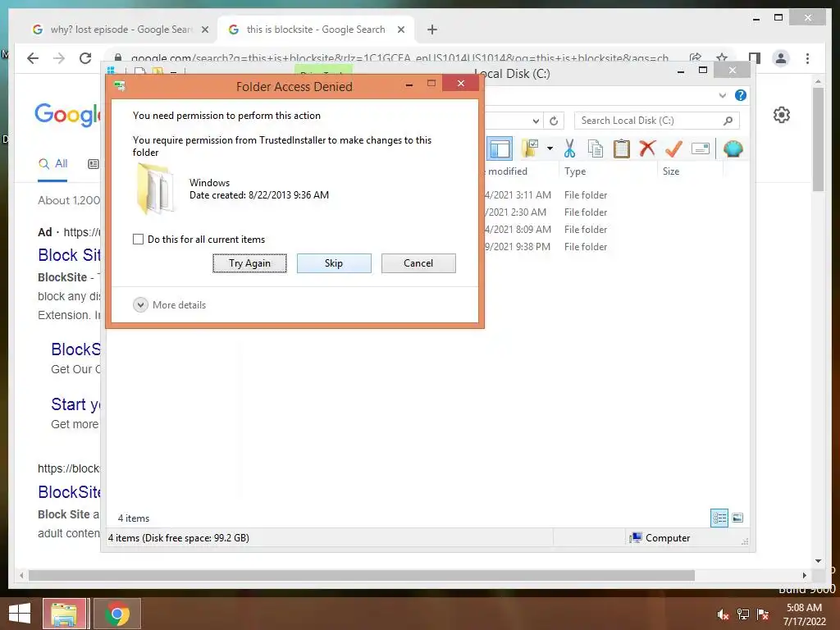Open the News results tab icon
Image resolution: width=840 pixels, height=630 pixels.
pos(94,164)
